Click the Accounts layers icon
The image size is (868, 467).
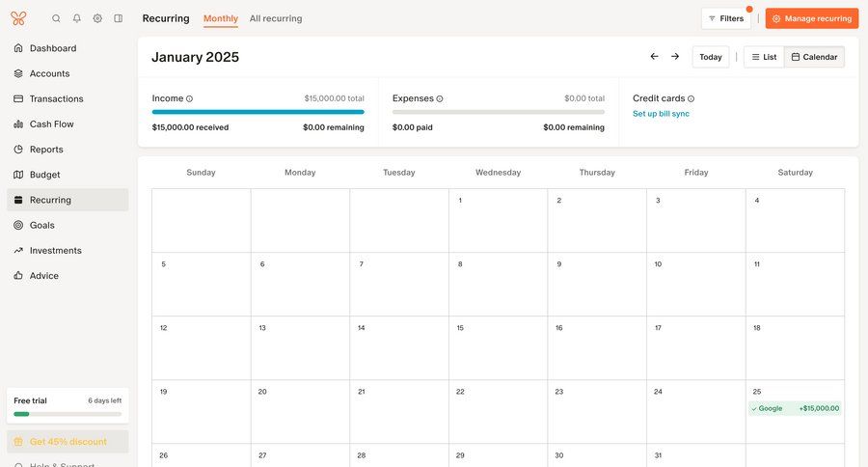click(18, 73)
